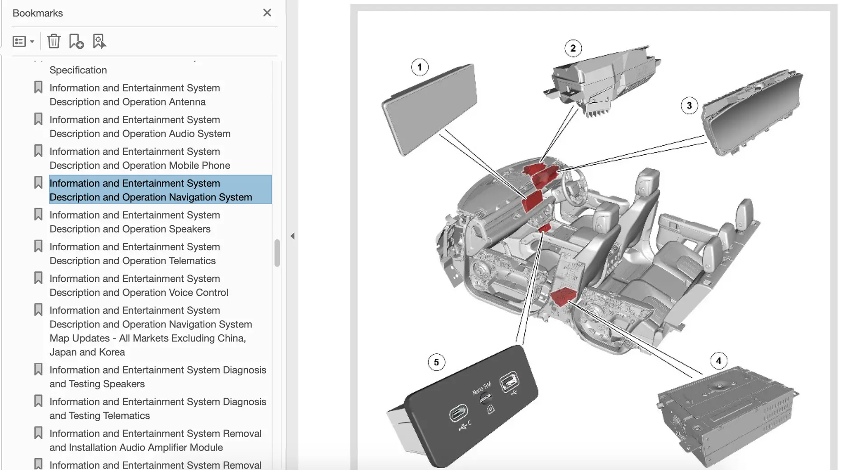Screen dimensions: 868x470
Task: Go to Description and Operation Speakers bookmark
Action: pos(134,222)
